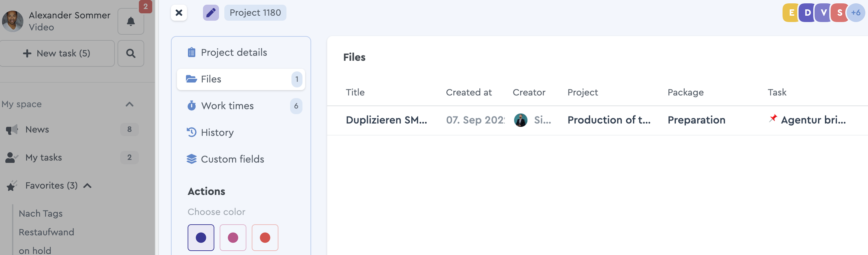The width and height of the screenshot is (868, 255).
Task: Select the Files tab
Action: 241,79
